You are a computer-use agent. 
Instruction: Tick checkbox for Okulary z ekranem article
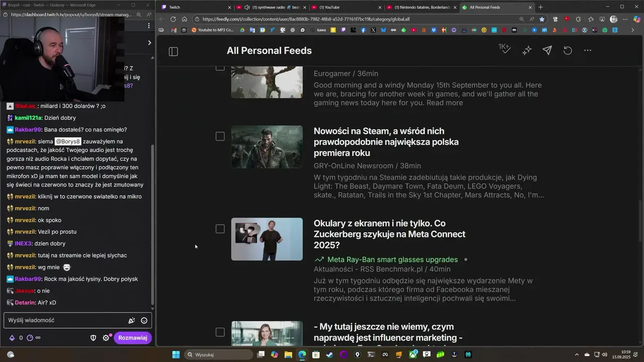click(x=220, y=229)
